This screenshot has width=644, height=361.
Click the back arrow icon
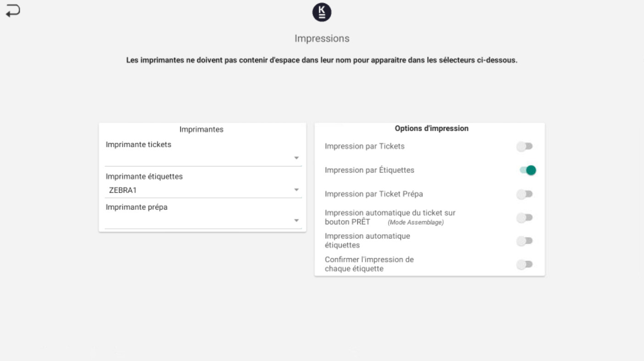[x=13, y=11]
